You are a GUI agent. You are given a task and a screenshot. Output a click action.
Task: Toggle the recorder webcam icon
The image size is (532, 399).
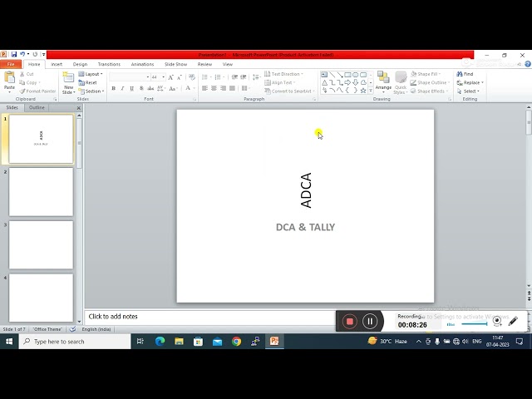tap(497, 321)
